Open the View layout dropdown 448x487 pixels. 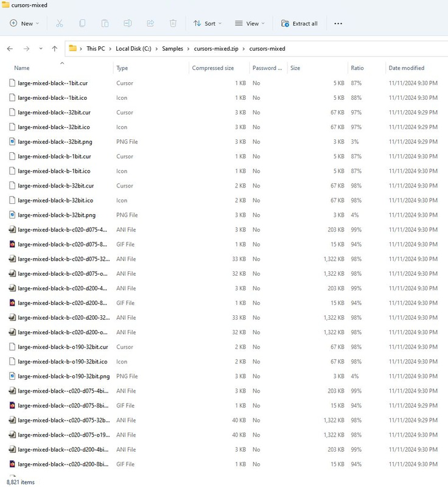(x=250, y=24)
